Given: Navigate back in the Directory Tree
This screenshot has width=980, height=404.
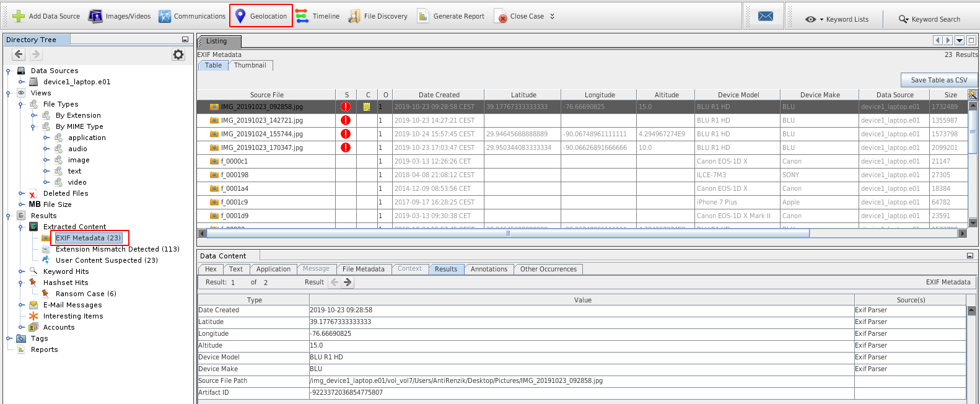Looking at the screenshot, I should (19, 55).
